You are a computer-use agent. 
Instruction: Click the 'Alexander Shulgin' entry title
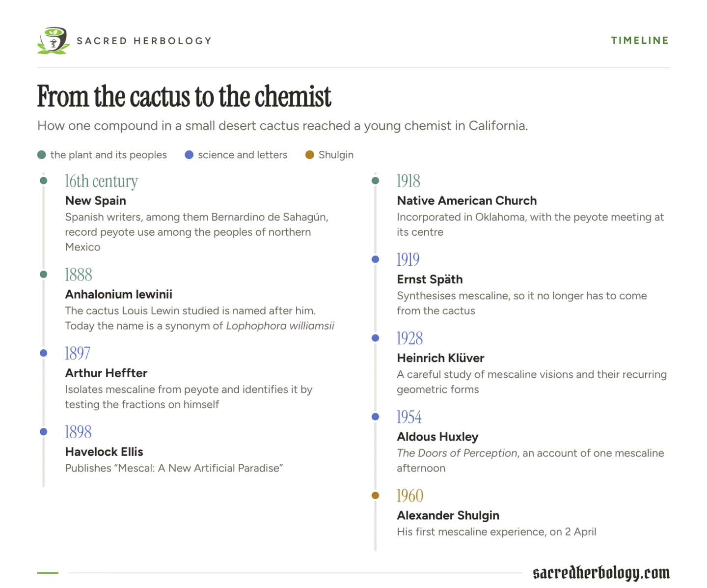[x=448, y=515]
